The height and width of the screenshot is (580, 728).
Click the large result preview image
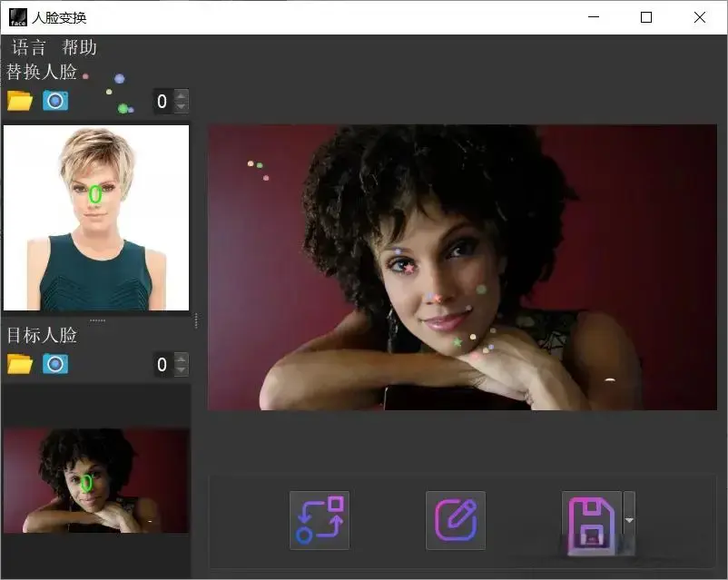462,267
